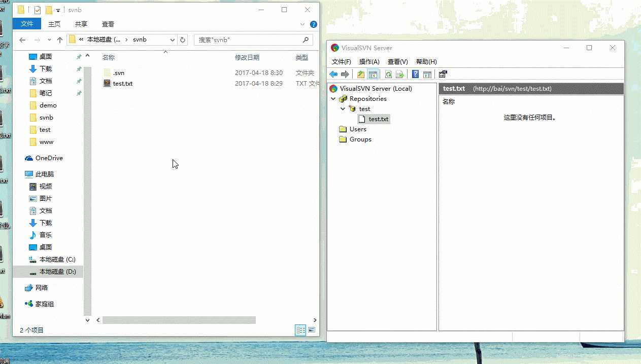Image resolution: width=641 pixels, height=364 pixels.
Task: Click the Explorer address refresh button
Action: tap(183, 40)
